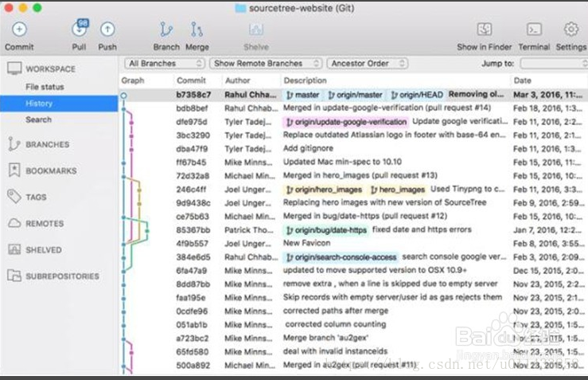The width and height of the screenshot is (588, 380).
Task: Select "deal with invalid instanceids" commit
Action: (x=335, y=351)
